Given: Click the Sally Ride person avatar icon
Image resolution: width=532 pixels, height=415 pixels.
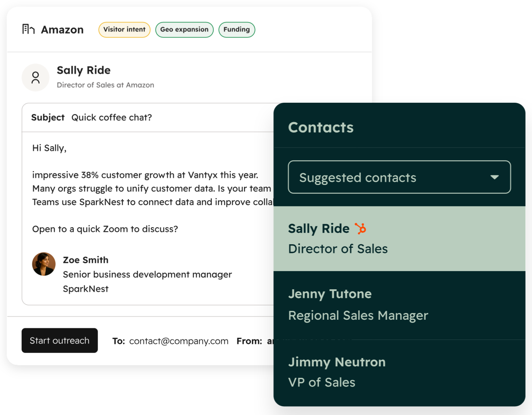Looking at the screenshot, I should (36, 77).
